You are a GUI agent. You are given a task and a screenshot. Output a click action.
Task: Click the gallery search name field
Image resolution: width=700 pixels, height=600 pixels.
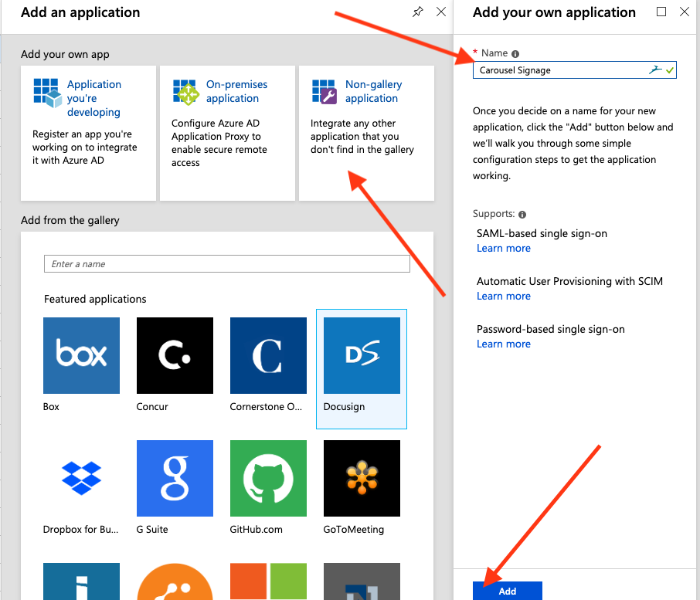[227, 263]
